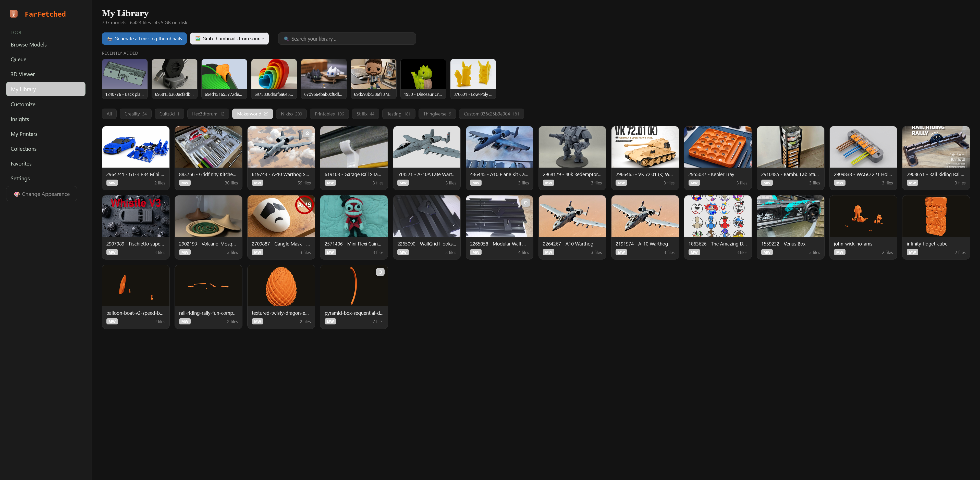Click '514521 - A-10A Late Wart...' title
Image resolution: width=980 pixels, height=480 pixels.
[426, 174]
